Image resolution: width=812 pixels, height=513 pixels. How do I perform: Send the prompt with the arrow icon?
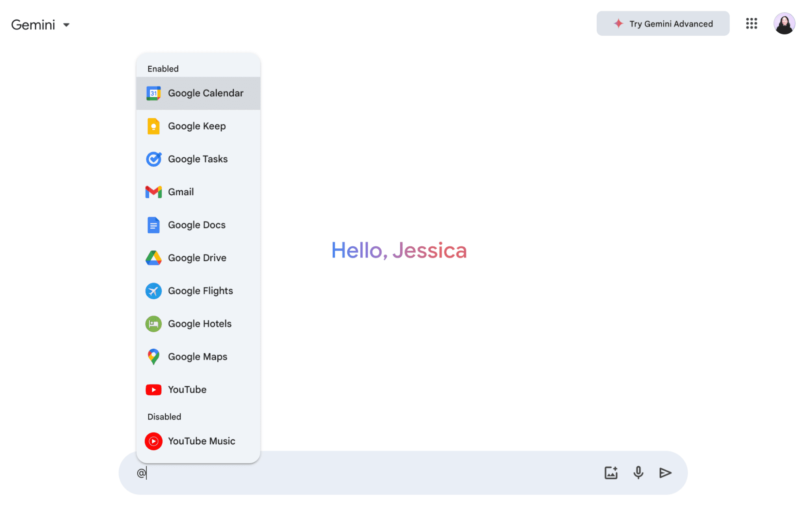665,473
